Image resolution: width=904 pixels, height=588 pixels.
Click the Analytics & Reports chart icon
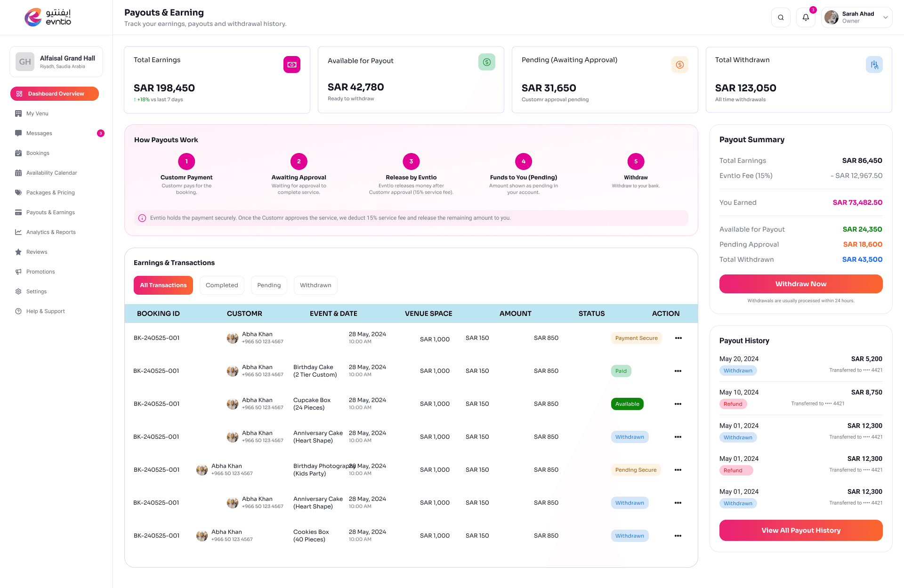(18, 232)
